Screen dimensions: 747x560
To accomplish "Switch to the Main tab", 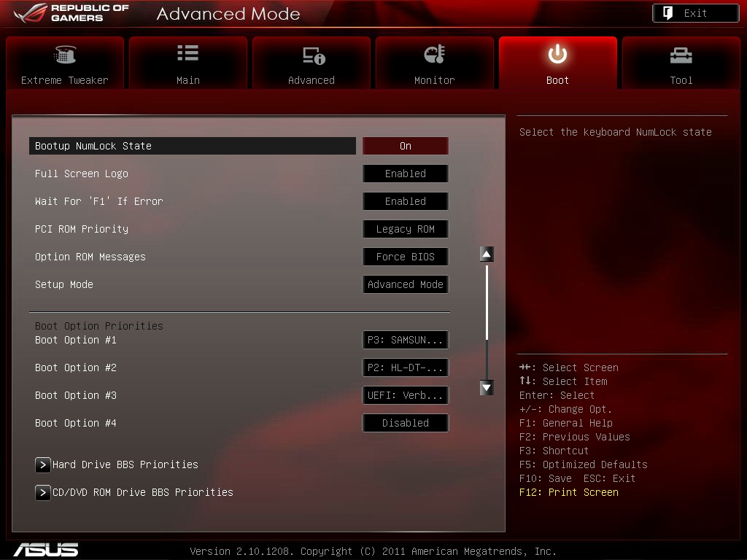I will coord(188,63).
